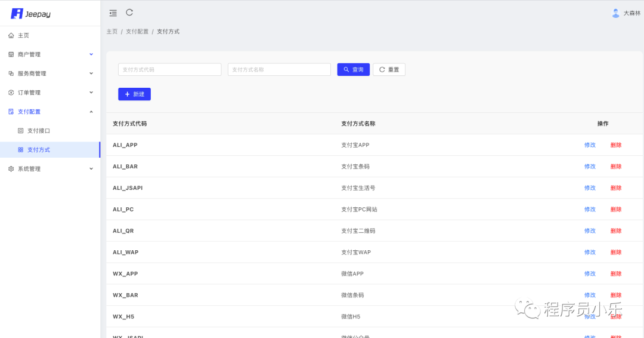The width and height of the screenshot is (644, 338).
Task: Select the 支付方式 submenu item
Action: (50, 150)
